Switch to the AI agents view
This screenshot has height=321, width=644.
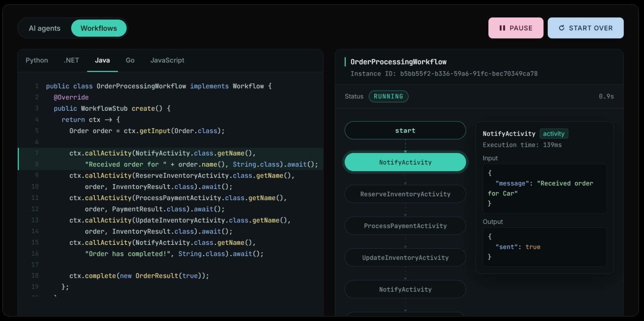click(x=45, y=28)
